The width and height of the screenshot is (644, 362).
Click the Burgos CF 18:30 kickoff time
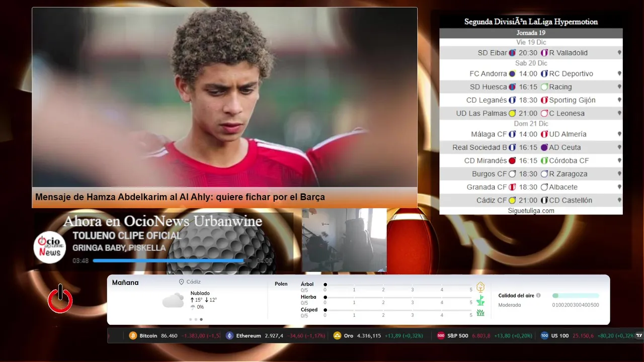pyautogui.click(x=528, y=174)
